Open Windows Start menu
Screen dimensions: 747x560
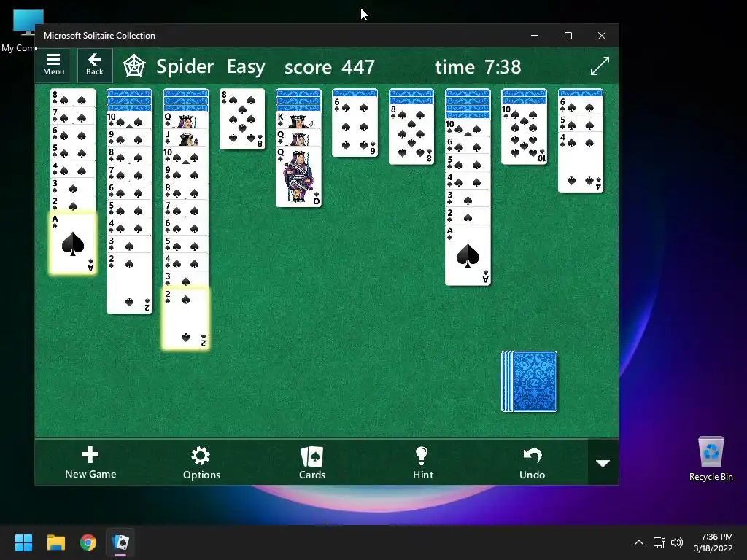click(x=23, y=542)
